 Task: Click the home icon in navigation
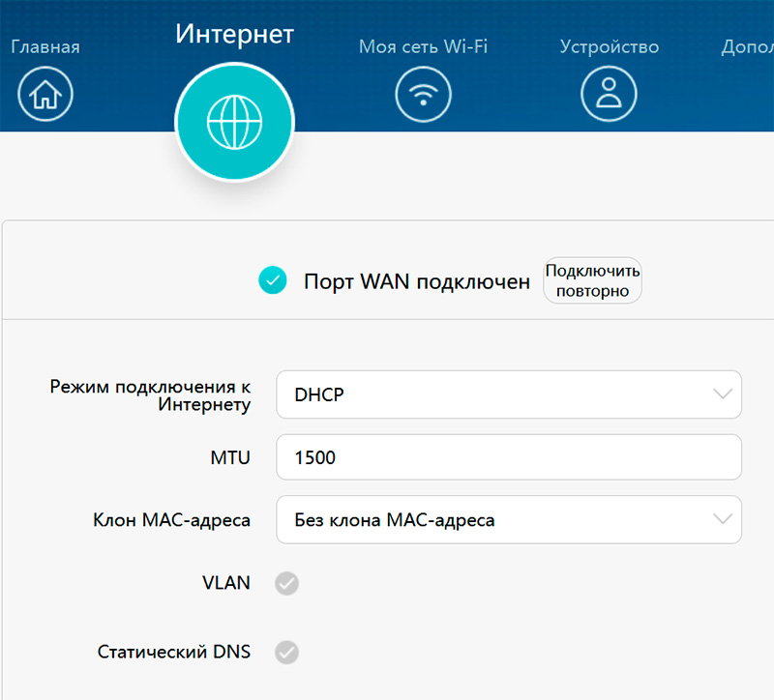(45, 94)
